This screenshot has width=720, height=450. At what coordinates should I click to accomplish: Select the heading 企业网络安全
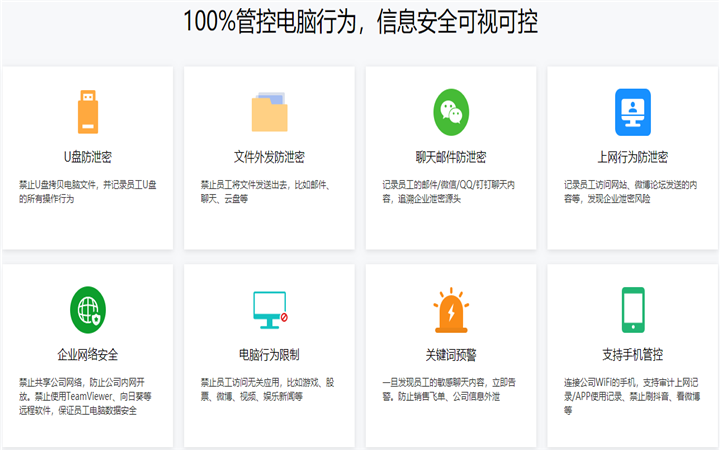[88, 354]
